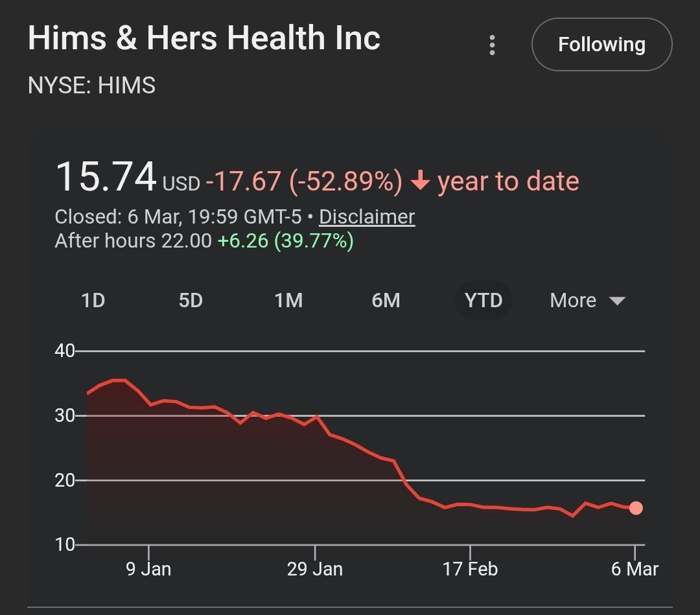Click the 40 y-axis label
The image size is (700, 615).
65,351
